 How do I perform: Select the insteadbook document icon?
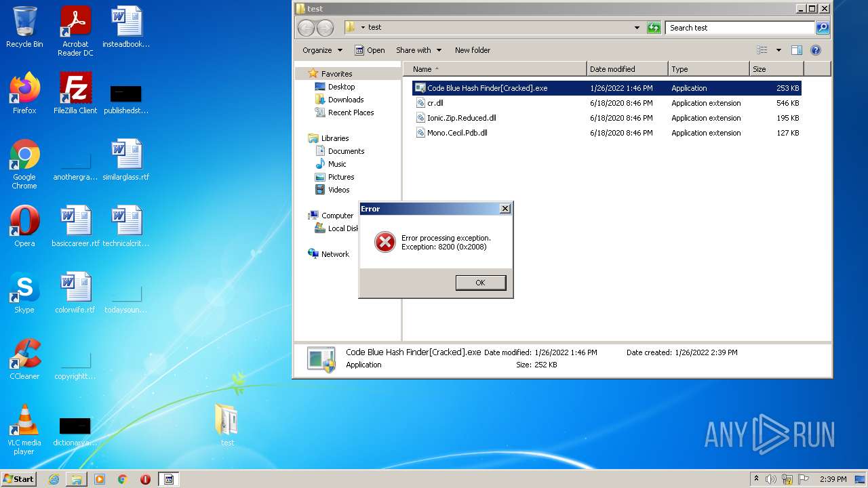click(126, 27)
